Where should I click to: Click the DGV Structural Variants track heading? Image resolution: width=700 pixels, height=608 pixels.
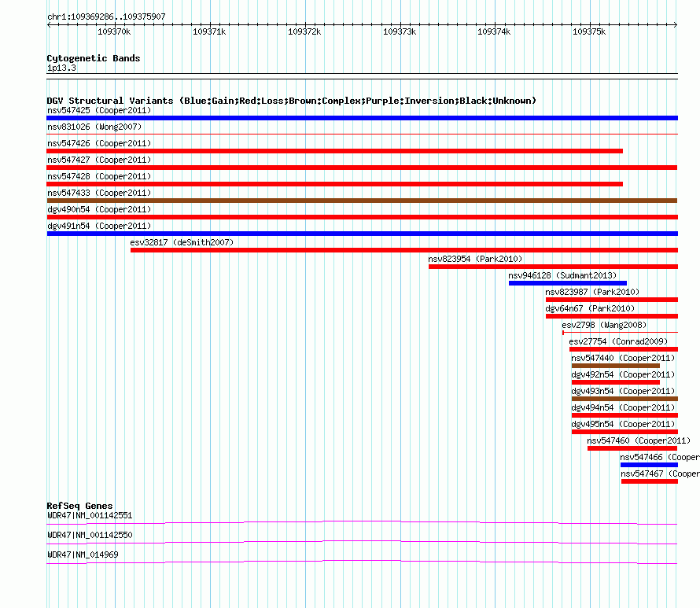(291, 101)
